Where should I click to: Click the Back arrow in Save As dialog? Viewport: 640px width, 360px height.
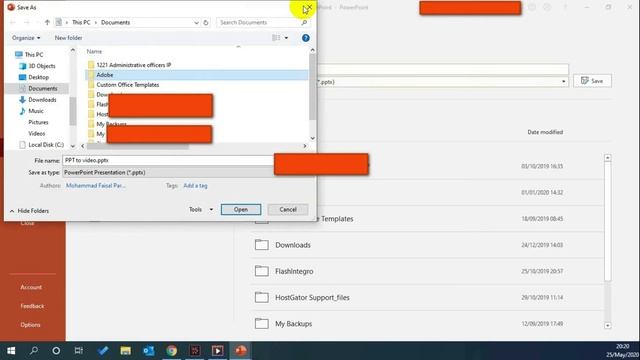(x=13, y=22)
